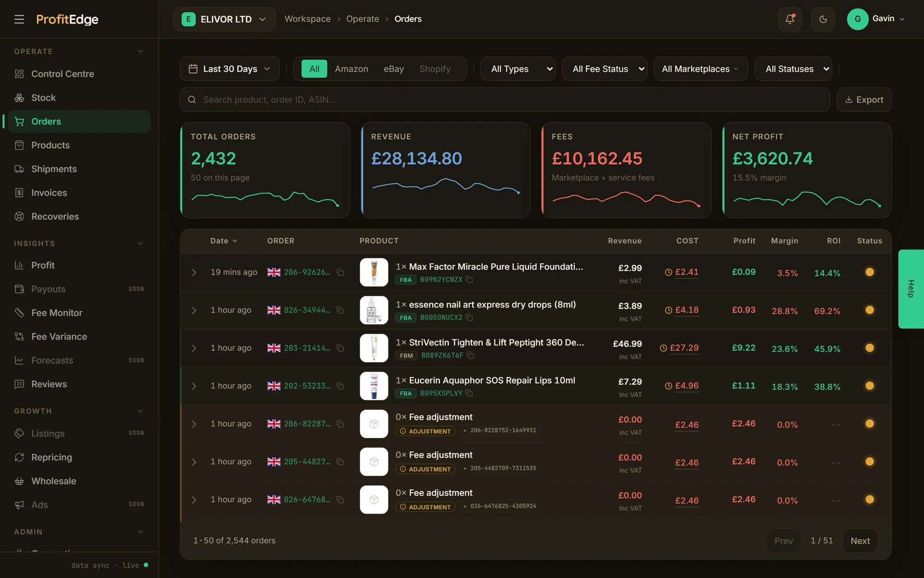Image resolution: width=924 pixels, height=578 pixels.
Task: Click the pending cost clock icon beside £27.29
Action: [x=663, y=348]
